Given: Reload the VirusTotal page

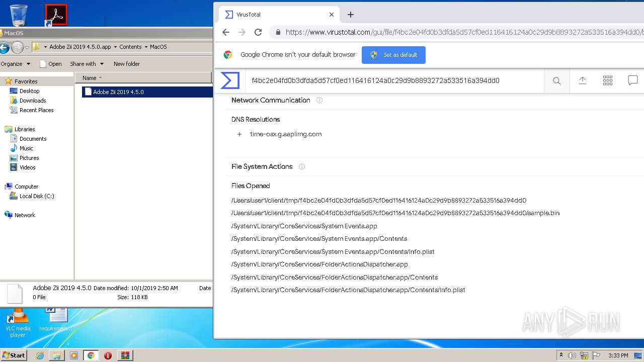Looking at the screenshot, I should [x=258, y=32].
